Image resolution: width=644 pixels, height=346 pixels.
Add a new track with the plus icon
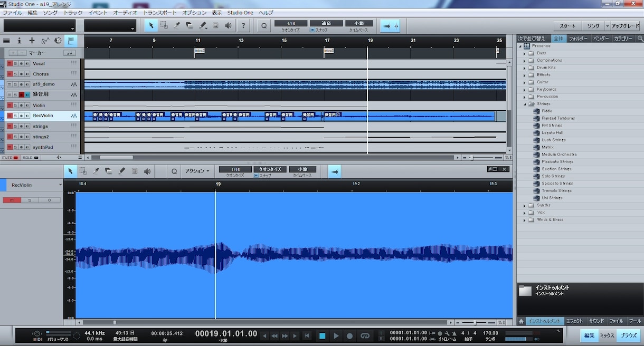[32, 41]
